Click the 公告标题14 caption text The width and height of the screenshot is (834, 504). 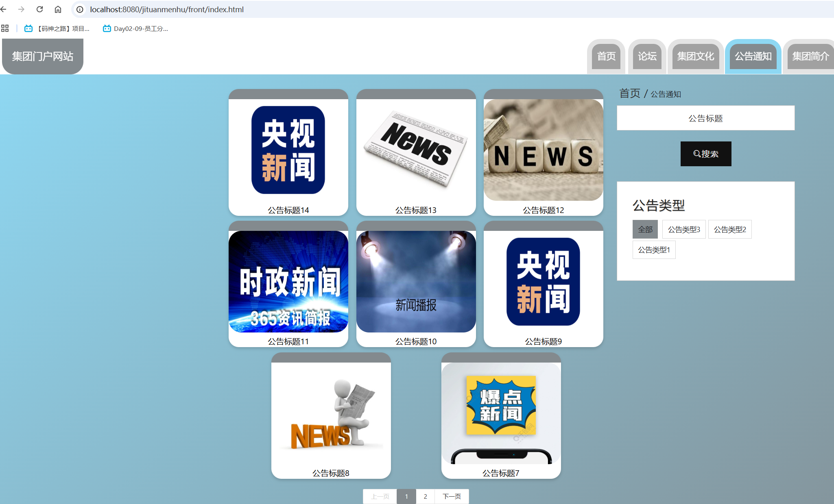(x=288, y=210)
